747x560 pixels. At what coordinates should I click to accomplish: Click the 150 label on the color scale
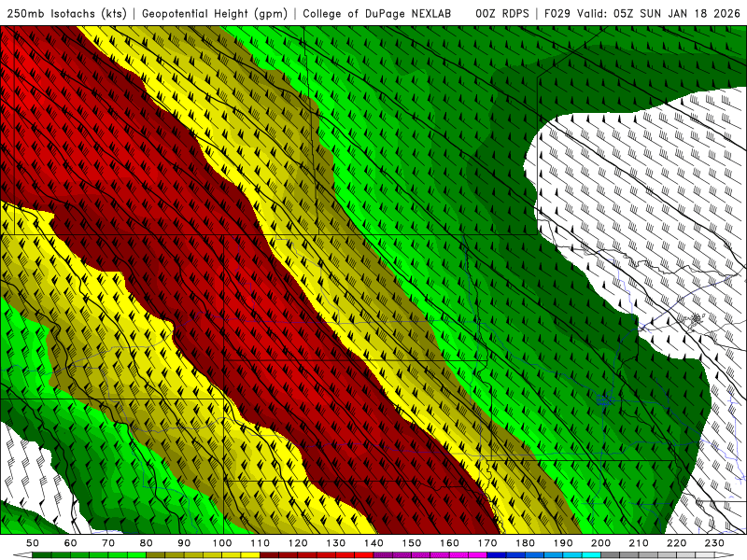coord(412,543)
